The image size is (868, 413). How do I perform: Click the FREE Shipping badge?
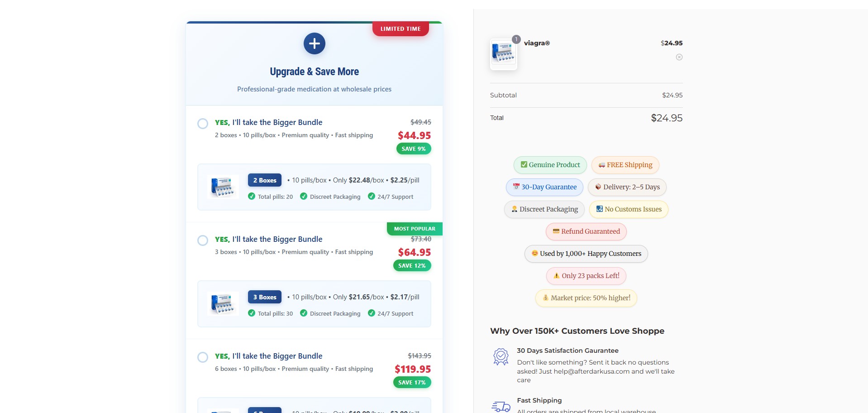pyautogui.click(x=625, y=165)
